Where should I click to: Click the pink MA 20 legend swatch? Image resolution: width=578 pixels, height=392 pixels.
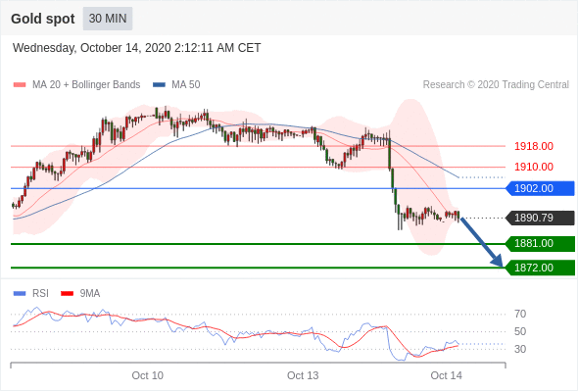pyautogui.click(x=20, y=85)
